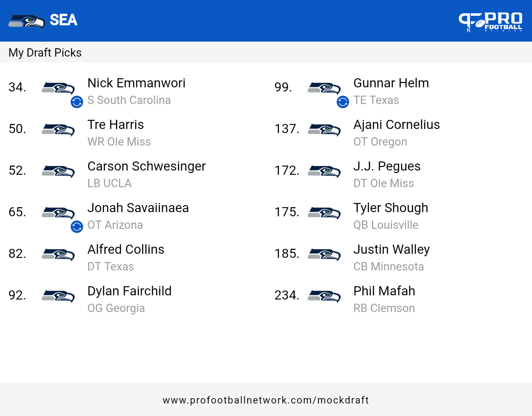Click the trade icon beside Nick Emmanwori
This screenshot has height=416, width=532.
pyautogui.click(x=77, y=102)
